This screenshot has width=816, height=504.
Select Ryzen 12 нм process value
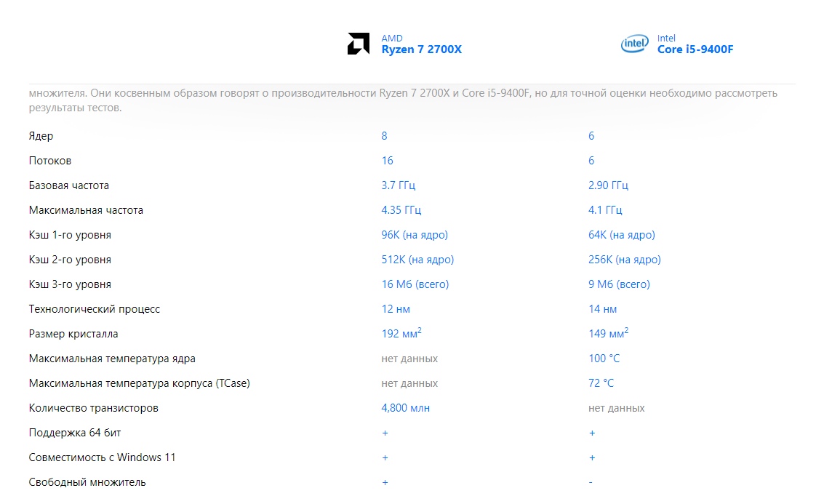coord(396,309)
